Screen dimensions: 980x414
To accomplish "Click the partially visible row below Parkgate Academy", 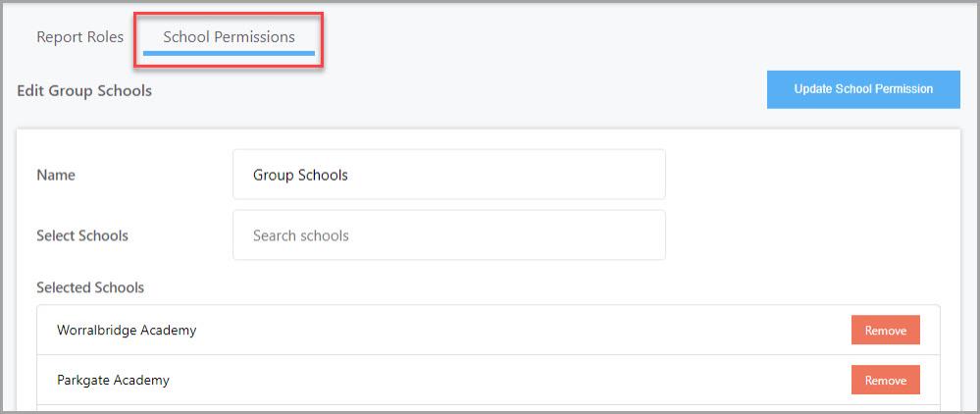I will pyautogui.click(x=489, y=408).
